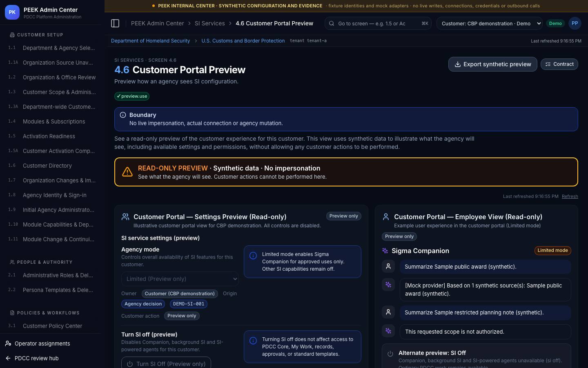The image size is (588, 368).
Task: Click the preview.use permission badge
Action: pyautogui.click(x=132, y=96)
